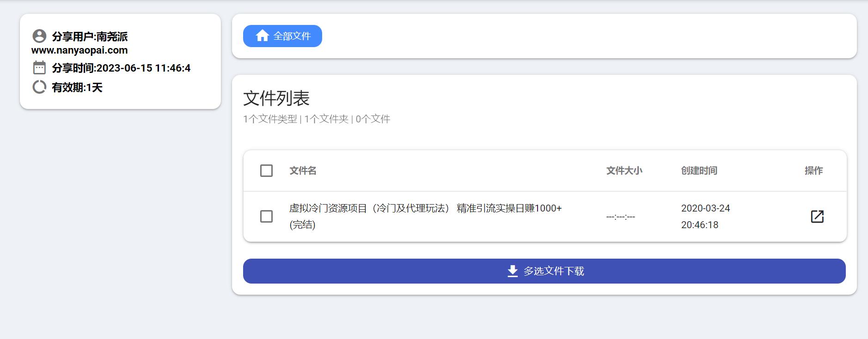Click the circular validity icon beside 有效期
The width and height of the screenshot is (868, 339).
(39, 87)
